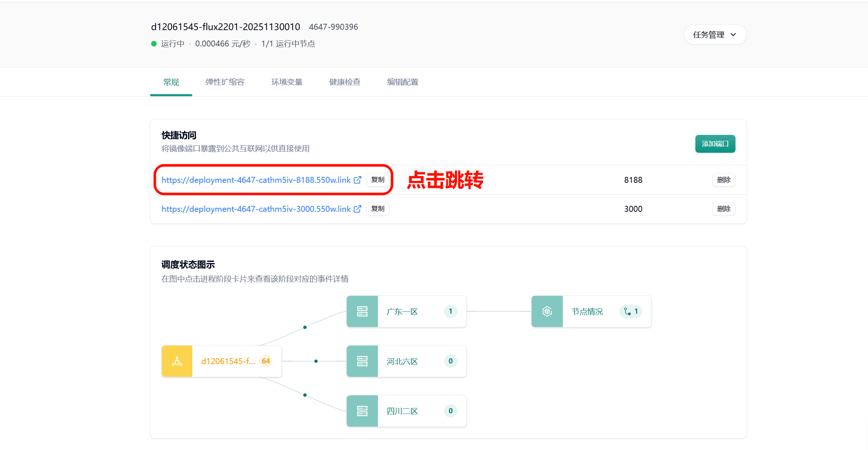
Task: Copy the 3000 port URL
Action: tap(378, 209)
